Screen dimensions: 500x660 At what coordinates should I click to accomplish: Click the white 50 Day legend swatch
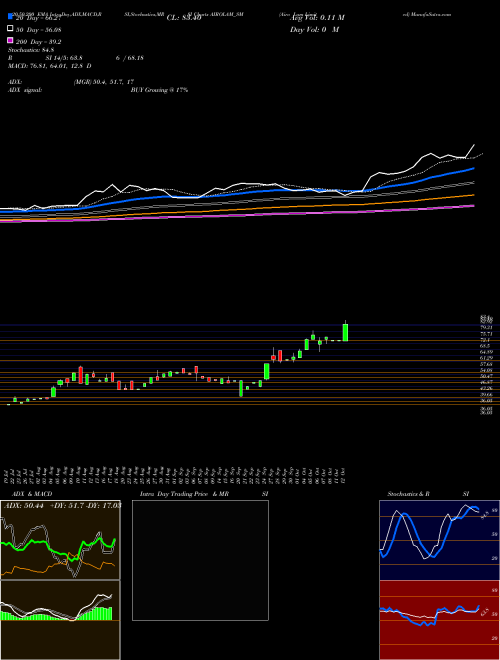[10, 29]
